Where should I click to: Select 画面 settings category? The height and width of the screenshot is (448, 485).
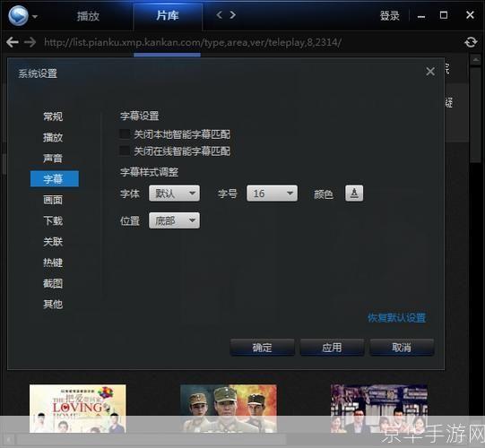[53, 200]
